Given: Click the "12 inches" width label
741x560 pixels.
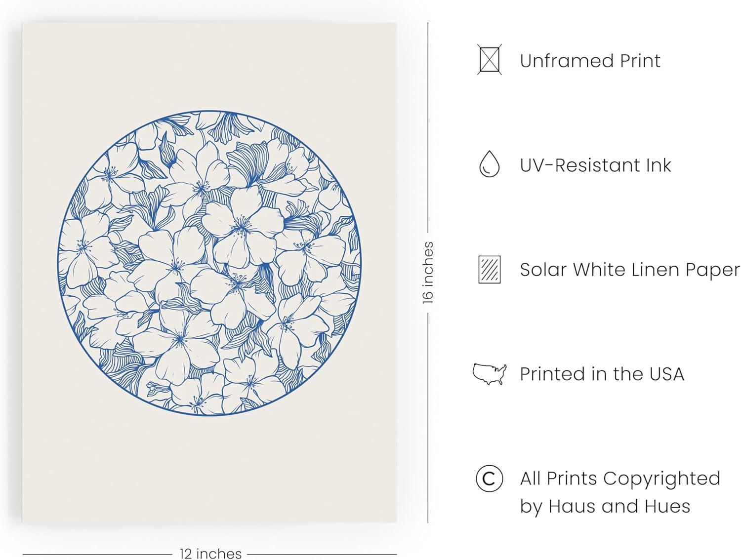Looking at the screenshot, I should click(210, 554).
